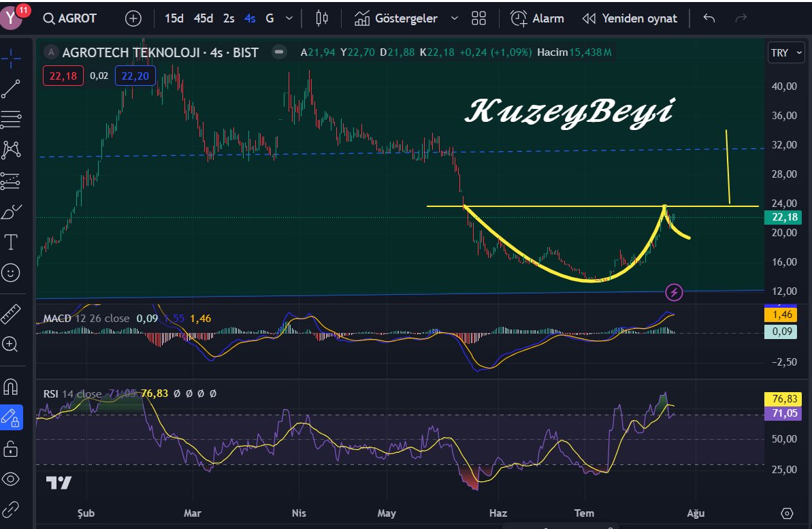Screen dimensions: 812x529
Task: Select the G daily timeframe
Action: (270, 18)
